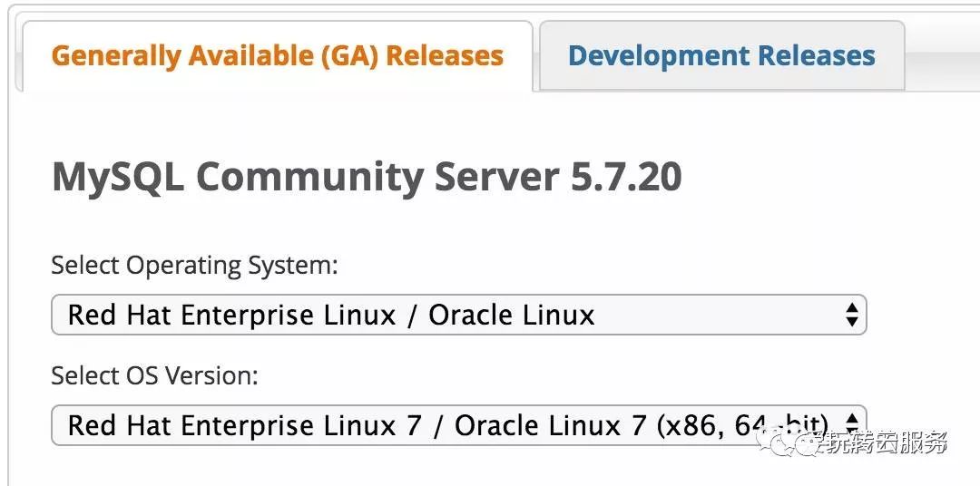Open the Select OS Version dropdown
Image resolution: width=980 pixels, height=486 pixels.
(459, 425)
